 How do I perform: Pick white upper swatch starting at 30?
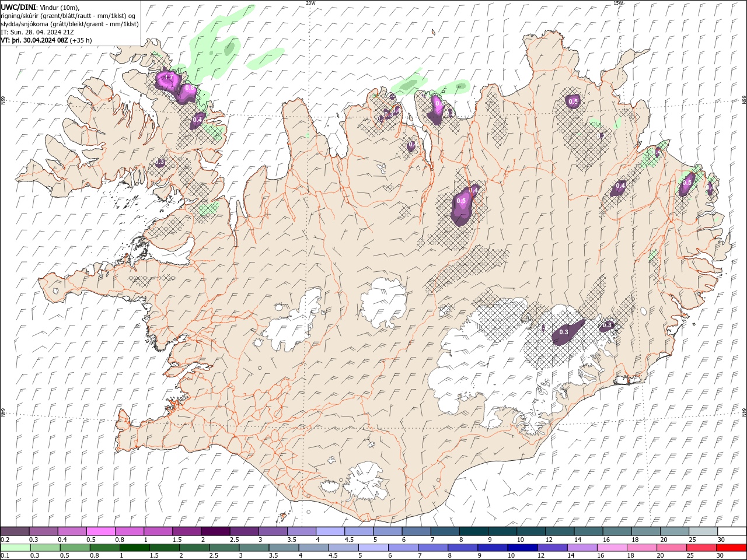732,531
